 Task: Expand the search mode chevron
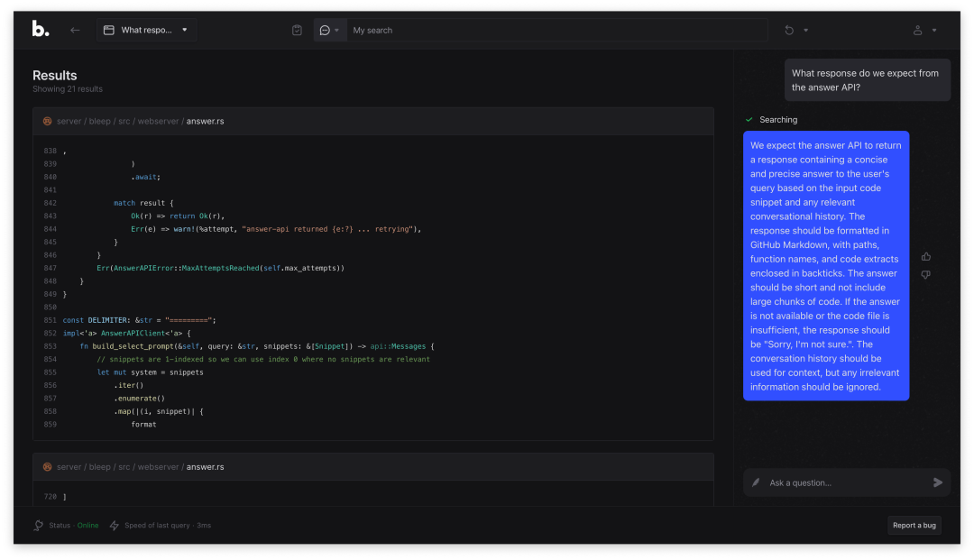pyautogui.click(x=337, y=31)
